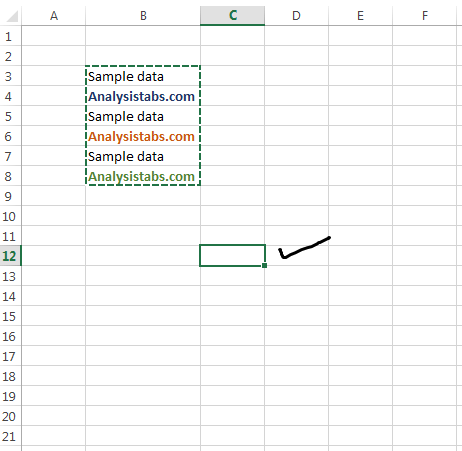The width and height of the screenshot is (462, 451).
Task: Select column A header
Action: coord(54,16)
